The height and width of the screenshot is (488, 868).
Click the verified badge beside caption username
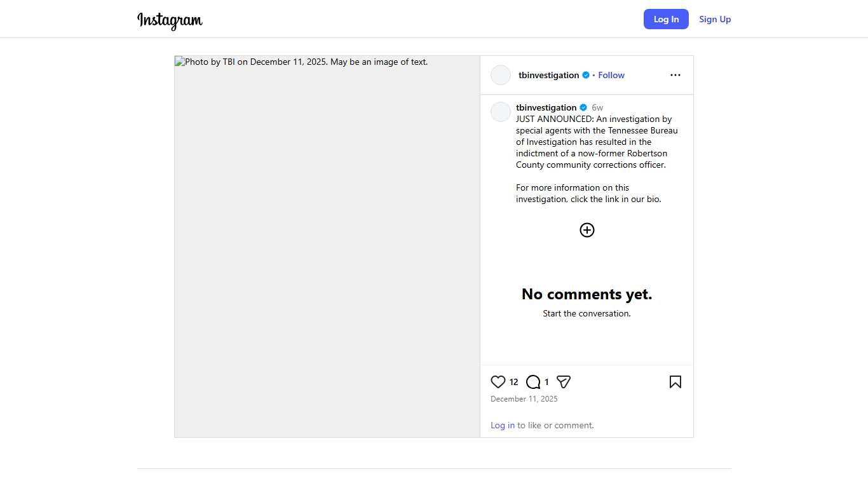tap(583, 107)
